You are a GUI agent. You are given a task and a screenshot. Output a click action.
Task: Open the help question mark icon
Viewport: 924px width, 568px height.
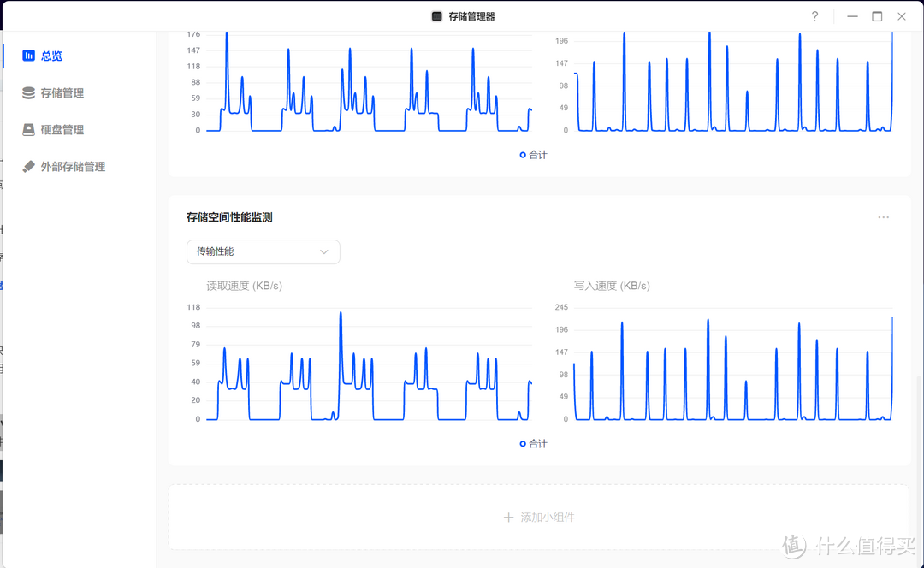[814, 16]
